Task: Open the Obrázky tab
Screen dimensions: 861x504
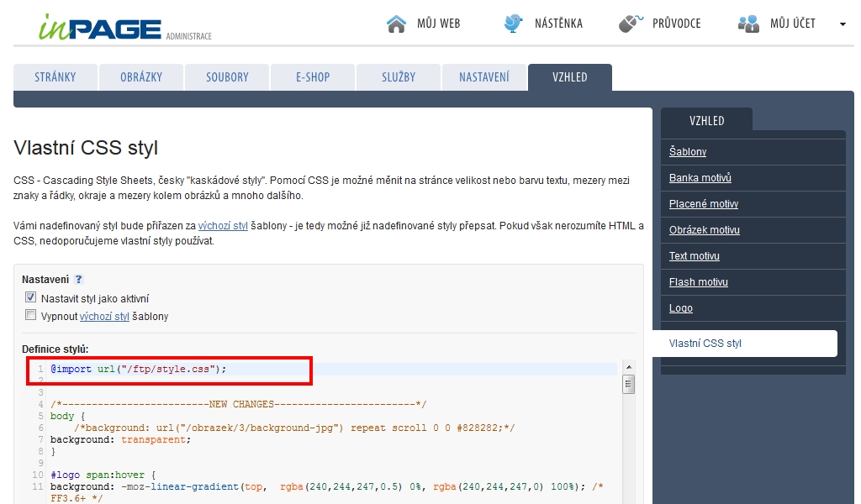Action: coord(141,77)
